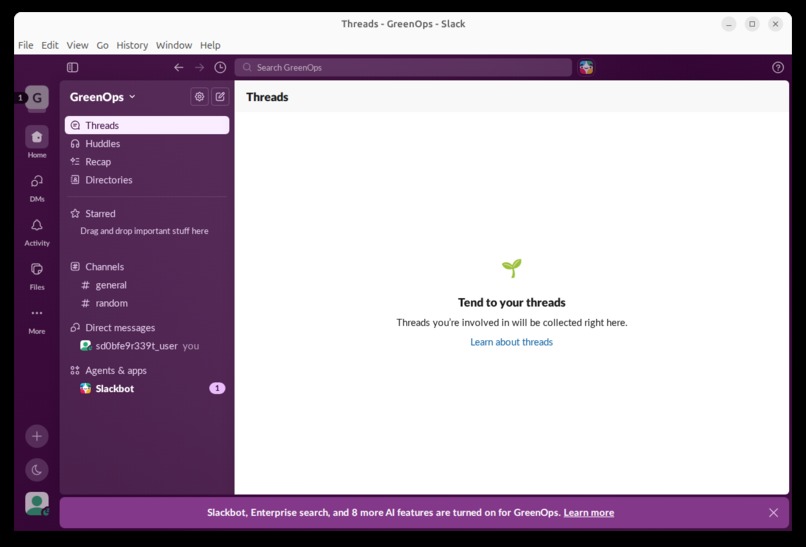The image size is (806, 547).
Task: Open Directories in the sidebar
Action: [147, 180]
